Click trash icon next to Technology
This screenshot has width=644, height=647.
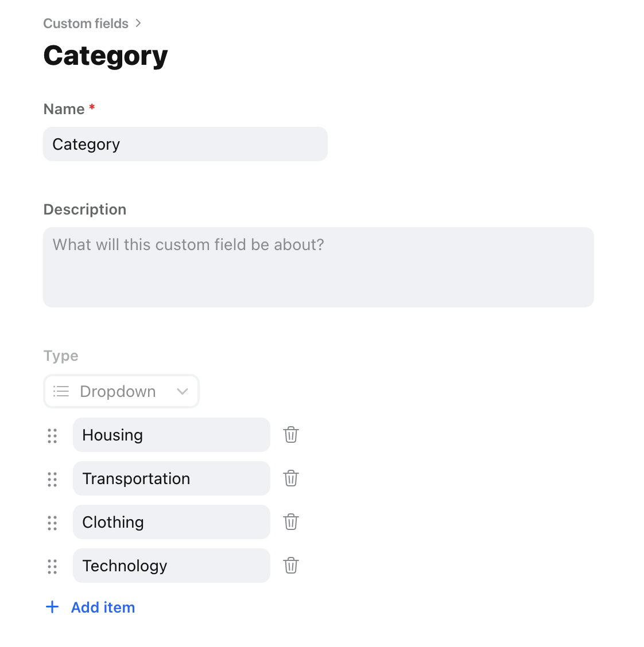click(x=290, y=566)
